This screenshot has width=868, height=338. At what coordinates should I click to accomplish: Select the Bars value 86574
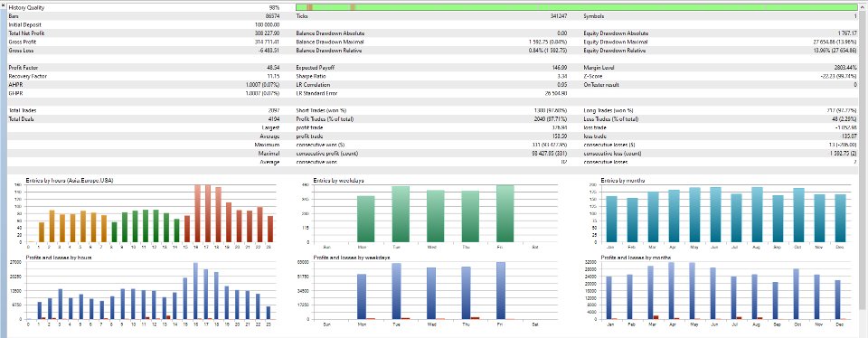click(x=272, y=16)
